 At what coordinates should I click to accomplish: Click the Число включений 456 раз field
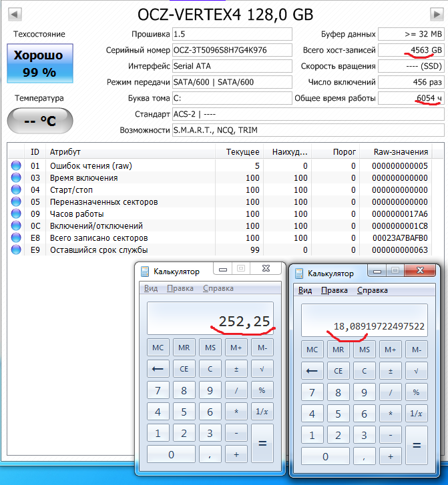(x=411, y=82)
